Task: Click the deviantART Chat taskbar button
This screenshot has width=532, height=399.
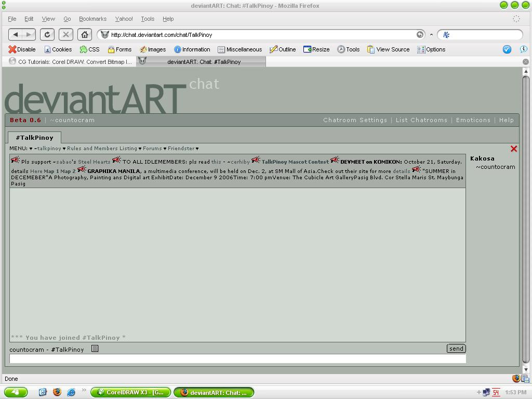Action: pos(214,393)
